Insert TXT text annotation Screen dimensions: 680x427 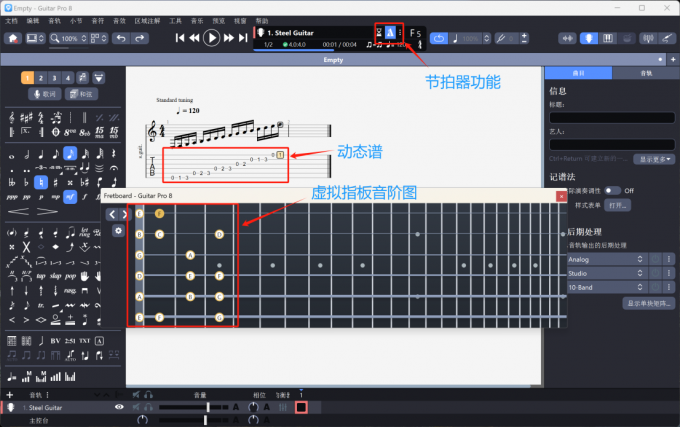click(85, 341)
